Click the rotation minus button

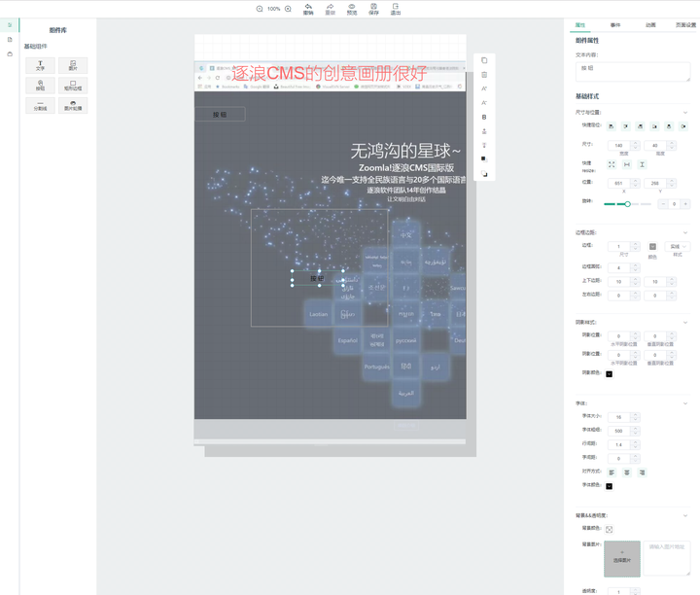pos(663,204)
